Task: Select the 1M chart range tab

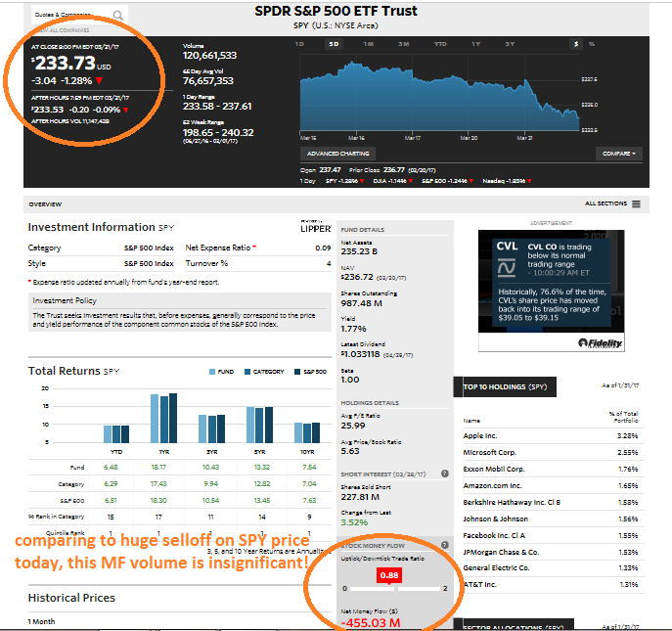Action: pos(369,44)
